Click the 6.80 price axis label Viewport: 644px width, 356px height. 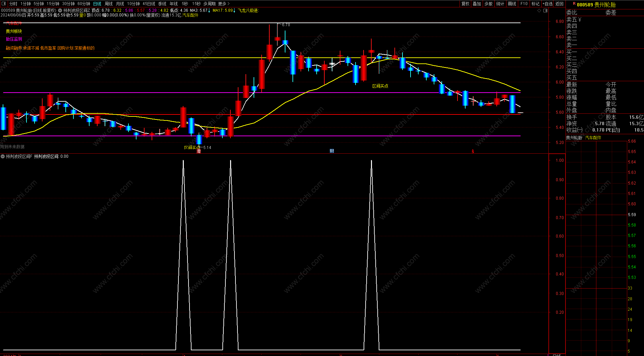click(x=560, y=21)
